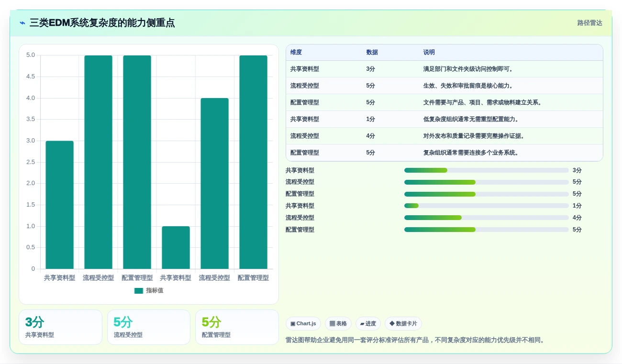
Task: Click the chart bar reaching value 3.0
Action: [60, 205]
